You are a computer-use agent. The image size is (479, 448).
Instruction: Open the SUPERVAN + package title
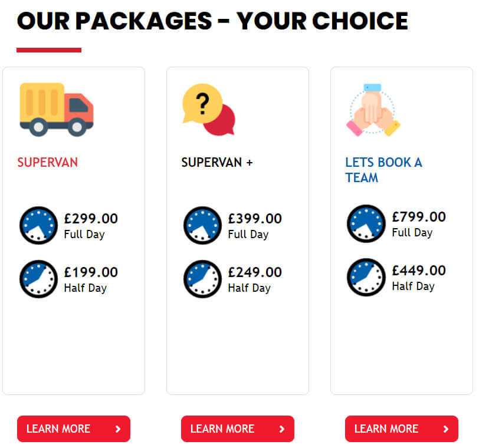click(x=217, y=162)
